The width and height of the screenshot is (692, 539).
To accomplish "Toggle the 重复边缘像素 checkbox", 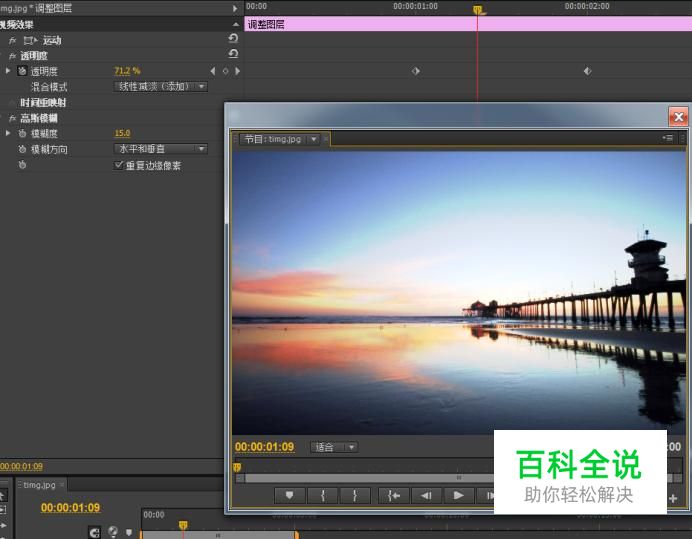I will pyautogui.click(x=119, y=165).
